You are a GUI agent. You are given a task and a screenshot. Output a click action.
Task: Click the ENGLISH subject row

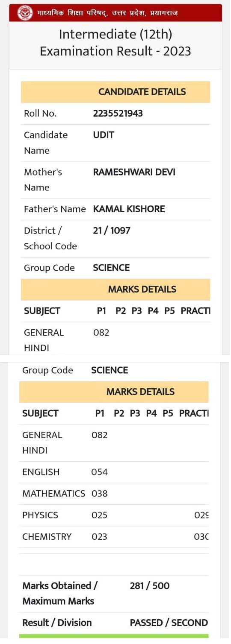tap(114, 472)
